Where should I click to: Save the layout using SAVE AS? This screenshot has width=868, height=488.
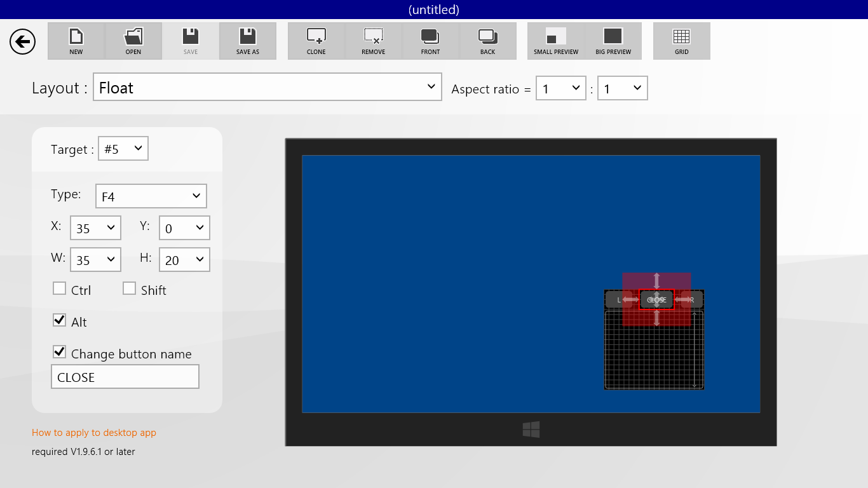coord(247,41)
